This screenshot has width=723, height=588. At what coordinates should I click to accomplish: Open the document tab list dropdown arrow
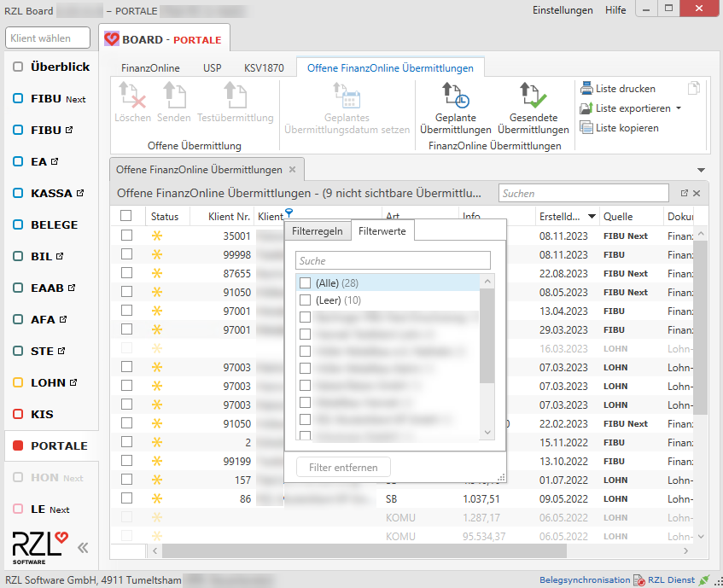(x=702, y=170)
